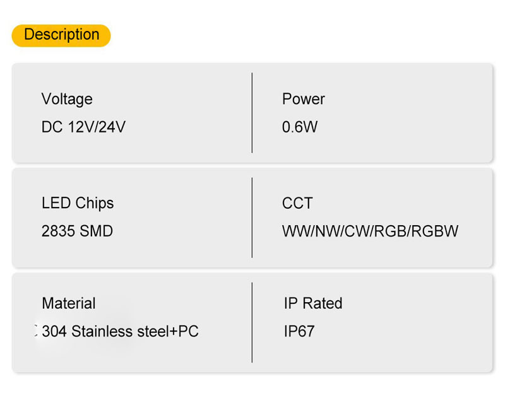Select the Material label
The image size is (505, 420).
pos(69,303)
